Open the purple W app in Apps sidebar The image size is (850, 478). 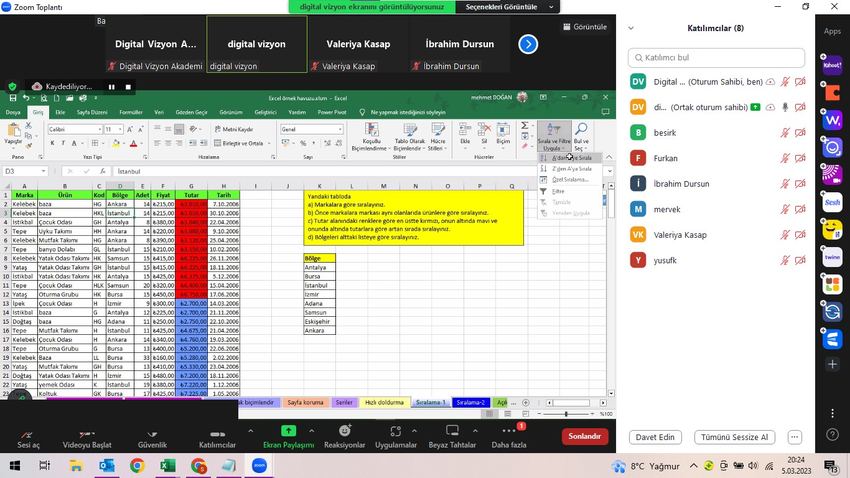pos(832,120)
